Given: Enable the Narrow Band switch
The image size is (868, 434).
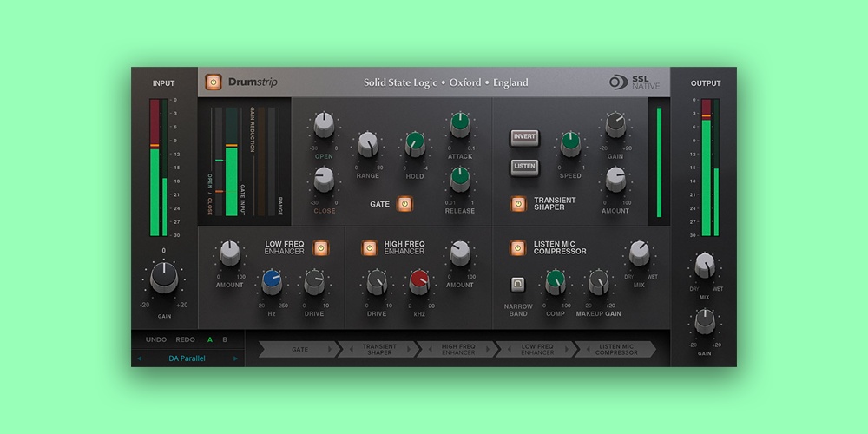Looking at the screenshot, I should coord(518,283).
